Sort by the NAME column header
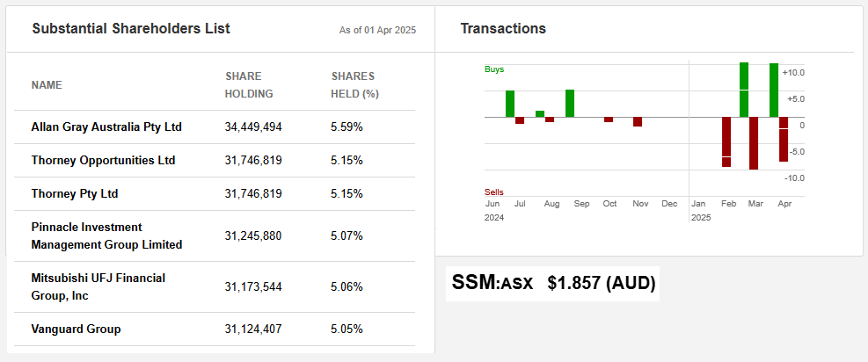This screenshot has width=868, height=362. tap(47, 85)
